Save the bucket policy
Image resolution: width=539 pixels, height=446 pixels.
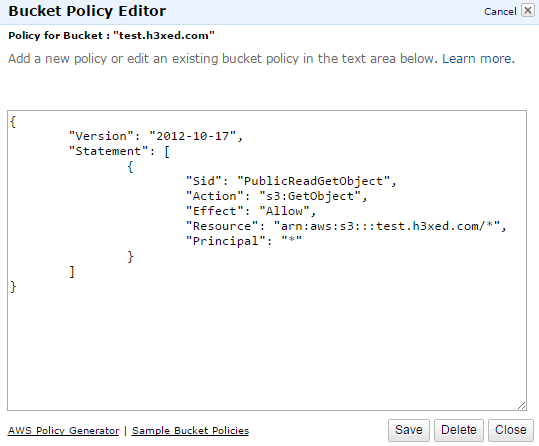[x=409, y=430]
